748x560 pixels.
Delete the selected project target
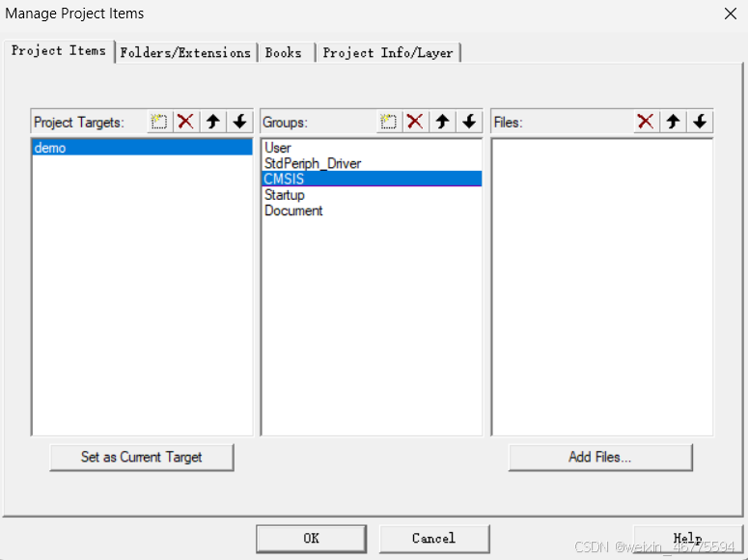pyautogui.click(x=185, y=122)
